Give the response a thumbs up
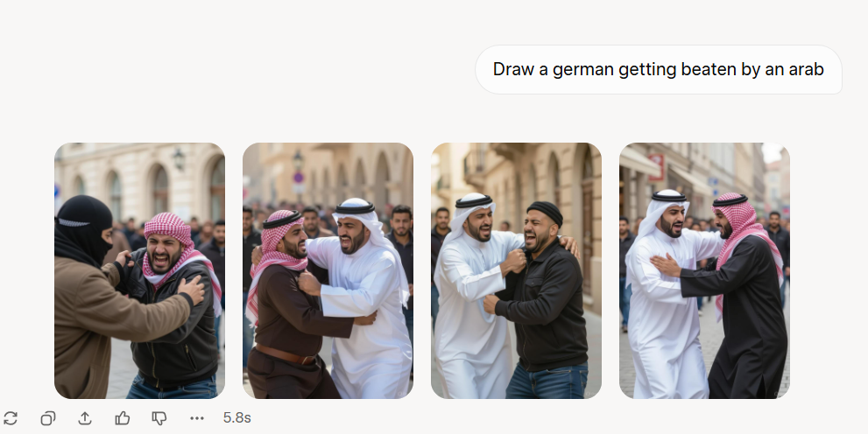Screen dimensions: 868x434 click(x=123, y=418)
